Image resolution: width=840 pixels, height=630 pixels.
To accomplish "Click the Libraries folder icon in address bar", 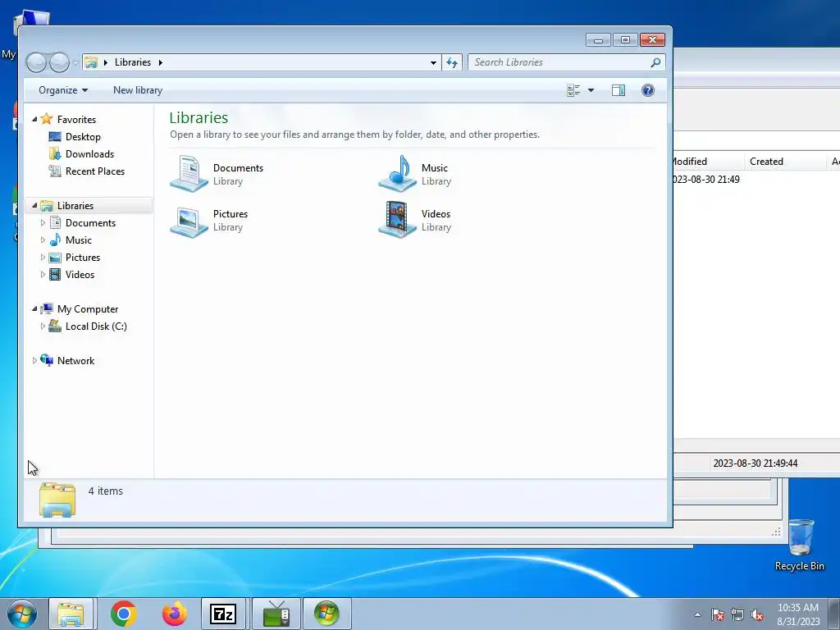I will tap(92, 62).
